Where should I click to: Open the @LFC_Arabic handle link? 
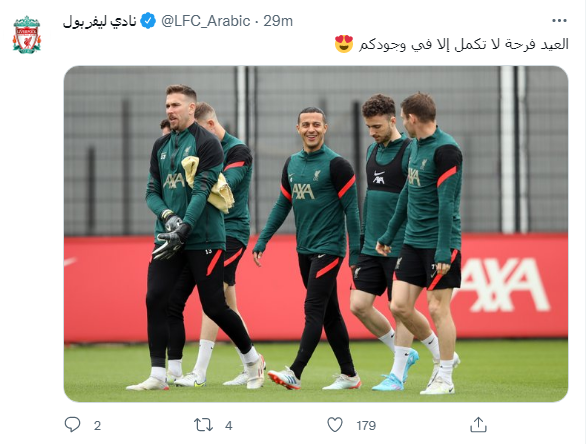click(206, 21)
